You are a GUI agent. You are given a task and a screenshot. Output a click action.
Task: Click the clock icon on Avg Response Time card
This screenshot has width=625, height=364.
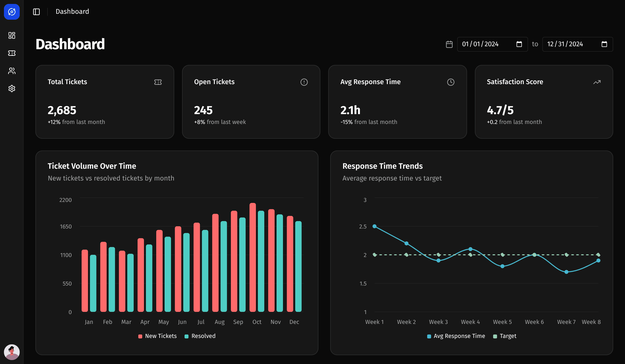[x=451, y=82]
